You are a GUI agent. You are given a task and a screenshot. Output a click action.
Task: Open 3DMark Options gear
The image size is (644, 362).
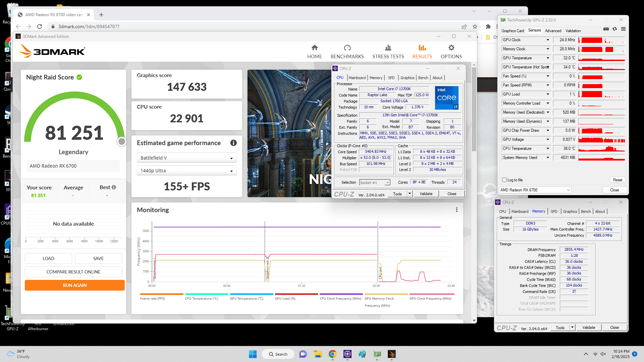[x=451, y=52]
